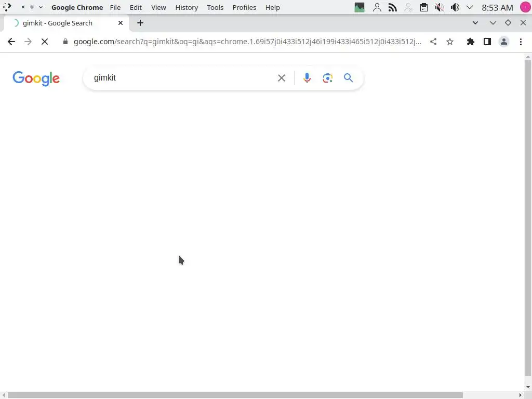Click the scroll-down arrow of the vertical scrollbar
The image size is (532, 399).
coord(528,387)
